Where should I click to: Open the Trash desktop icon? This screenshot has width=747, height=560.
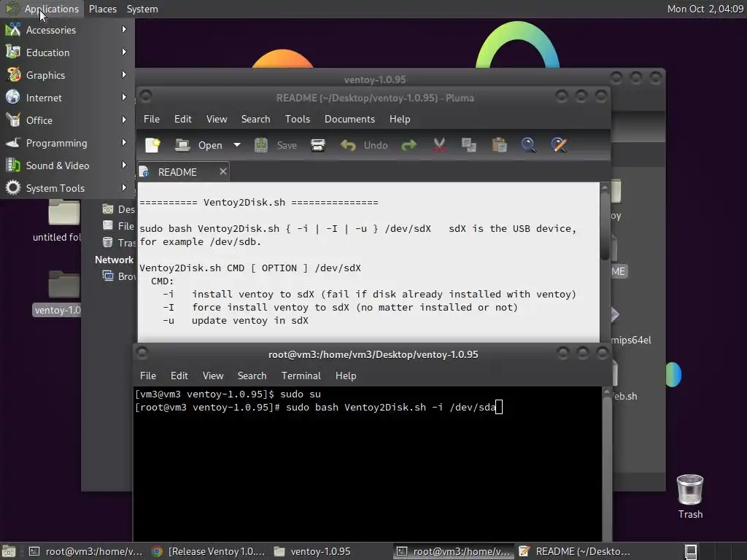[x=690, y=496]
